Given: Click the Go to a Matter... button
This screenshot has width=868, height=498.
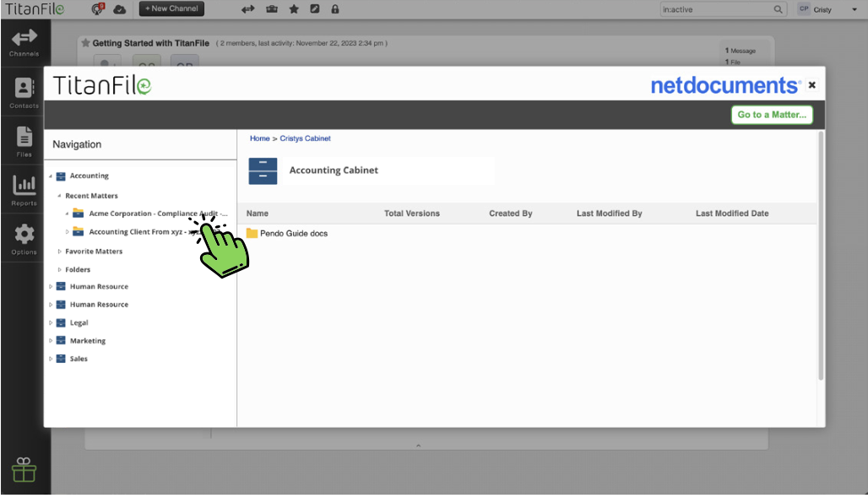Looking at the screenshot, I should click(x=772, y=115).
